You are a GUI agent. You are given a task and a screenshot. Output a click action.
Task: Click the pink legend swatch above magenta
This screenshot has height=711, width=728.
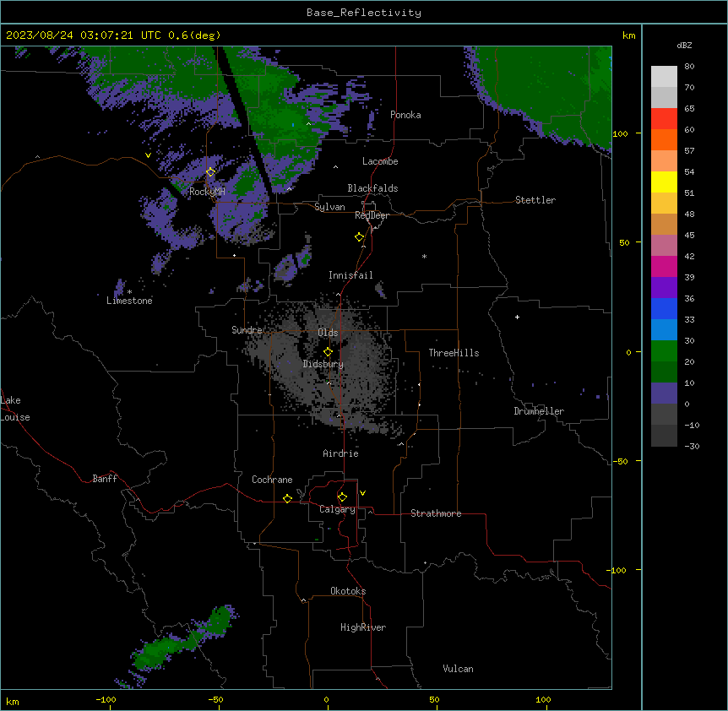[x=664, y=246]
